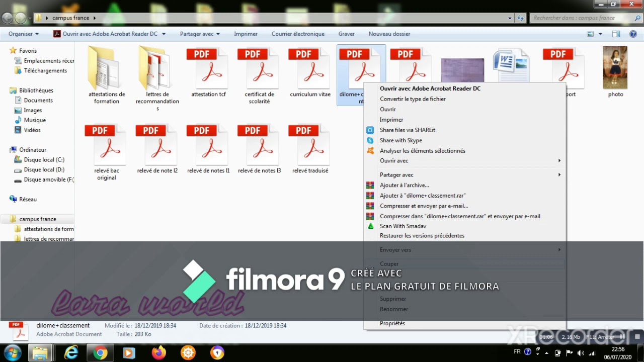This screenshot has width=644, height=362.
Task: Open the lettres de recommandations folder
Action: pyautogui.click(x=157, y=78)
